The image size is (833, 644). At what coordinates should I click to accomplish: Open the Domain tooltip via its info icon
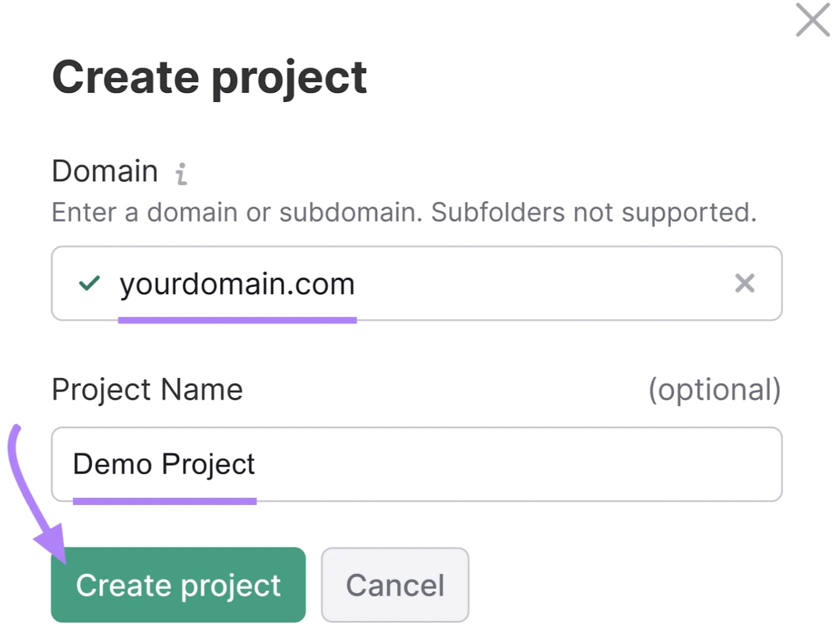(x=182, y=174)
